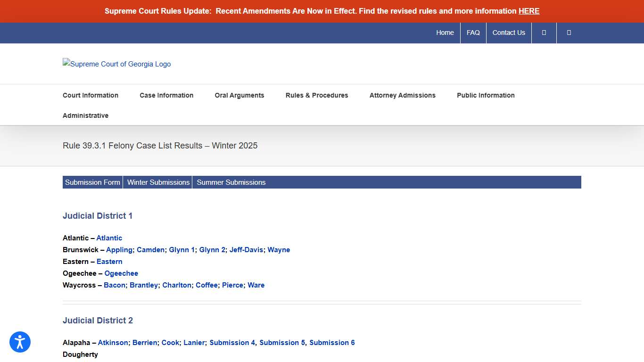Click the Submission 5 link under Alapaha
The image size is (644, 362).
pos(281,343)
